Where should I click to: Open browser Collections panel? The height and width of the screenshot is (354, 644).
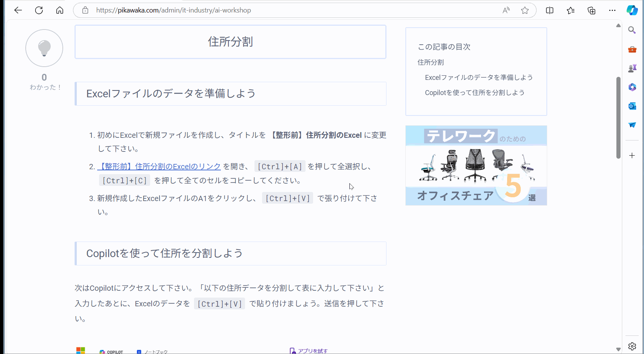click(591, 10)
